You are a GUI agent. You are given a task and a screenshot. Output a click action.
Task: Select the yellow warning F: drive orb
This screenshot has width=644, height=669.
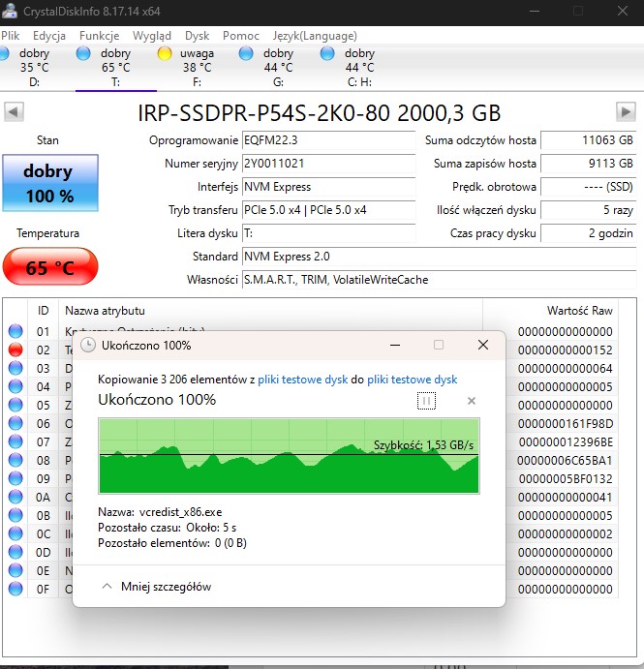click(165, 53)
